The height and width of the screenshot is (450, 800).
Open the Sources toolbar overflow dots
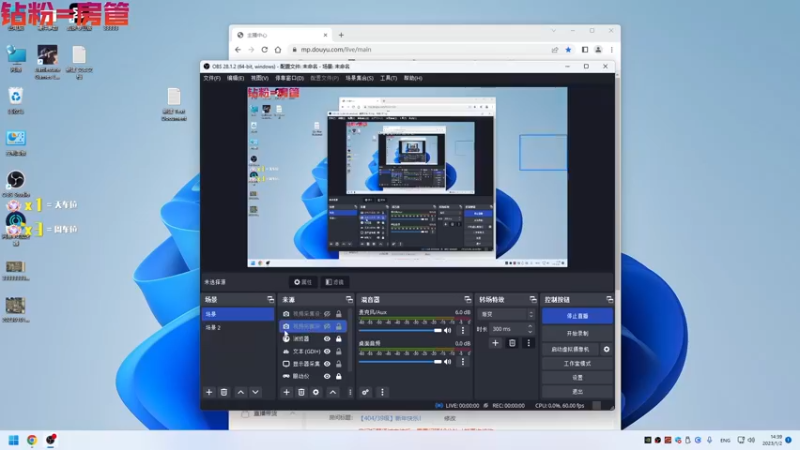pos(350,392)
